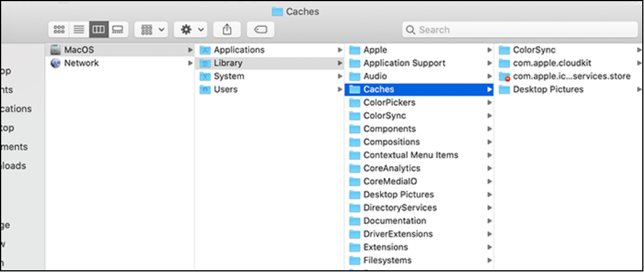Click the Edit Tags toolbar icon
The height and width of the screenshot is (272, 644).
[x=261, y=29]
